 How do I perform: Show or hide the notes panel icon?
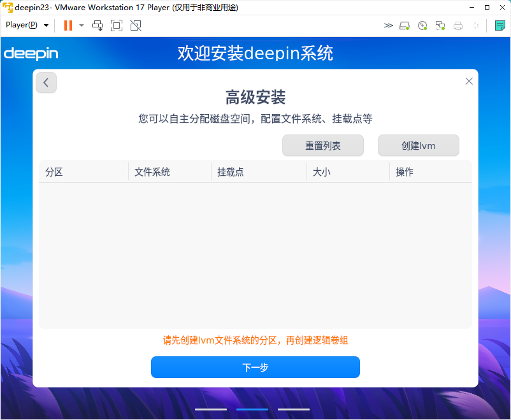501,25
